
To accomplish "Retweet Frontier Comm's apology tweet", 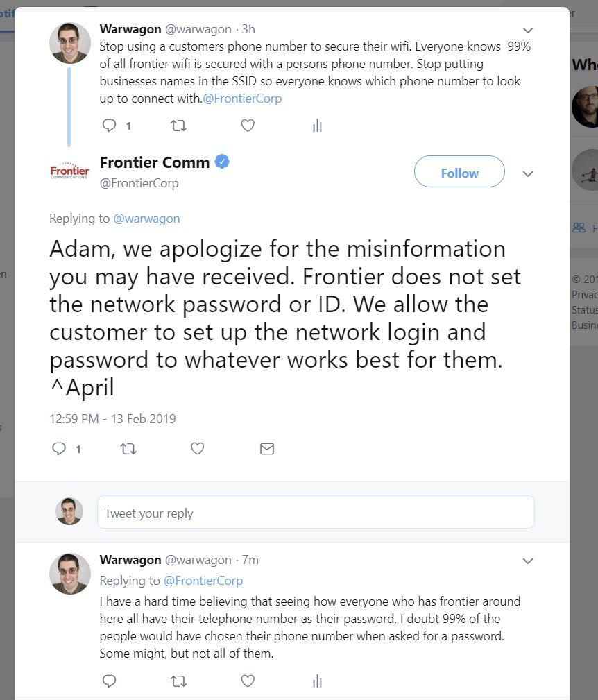I will click(x=128, y=449).
